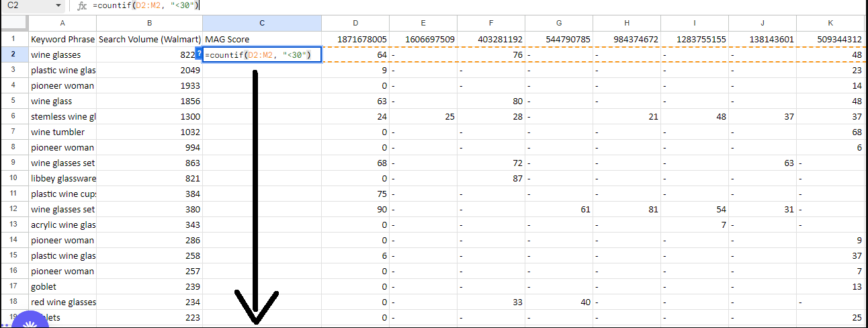
Task: Click cell containing 1871678005
Action: (355, 39)
